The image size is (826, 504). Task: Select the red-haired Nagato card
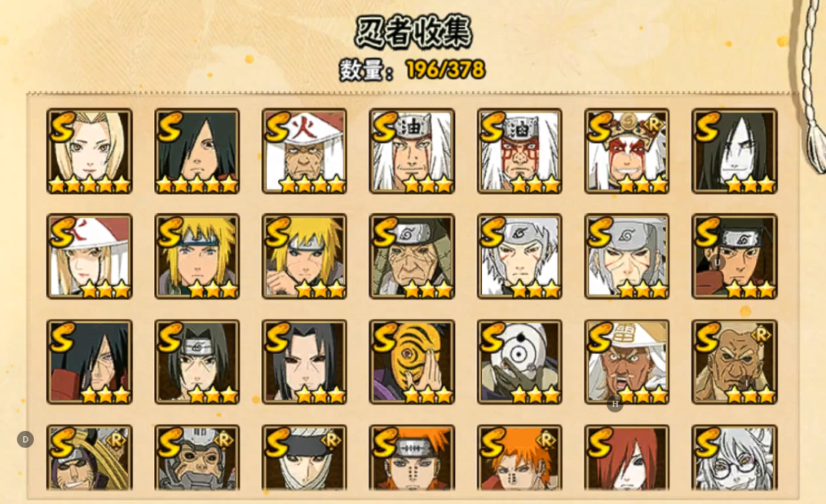click(627, 458)
